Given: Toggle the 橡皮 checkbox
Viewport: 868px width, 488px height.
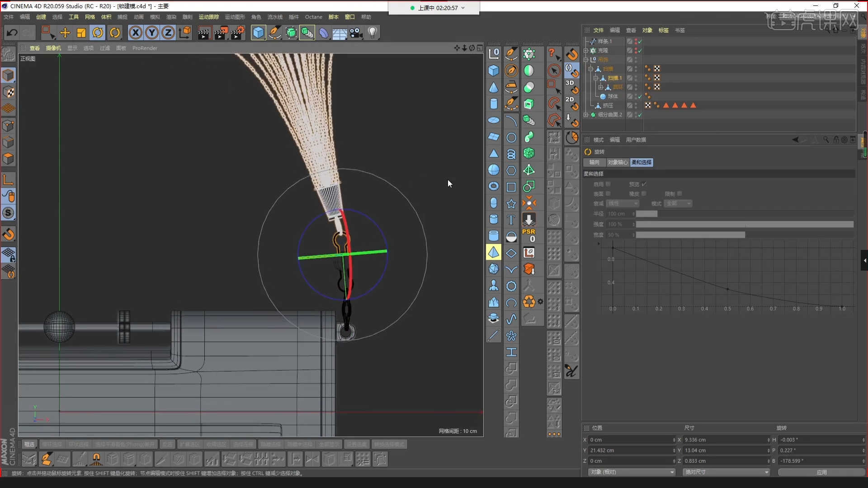Looking at the screenshot, I should point(644,193).
